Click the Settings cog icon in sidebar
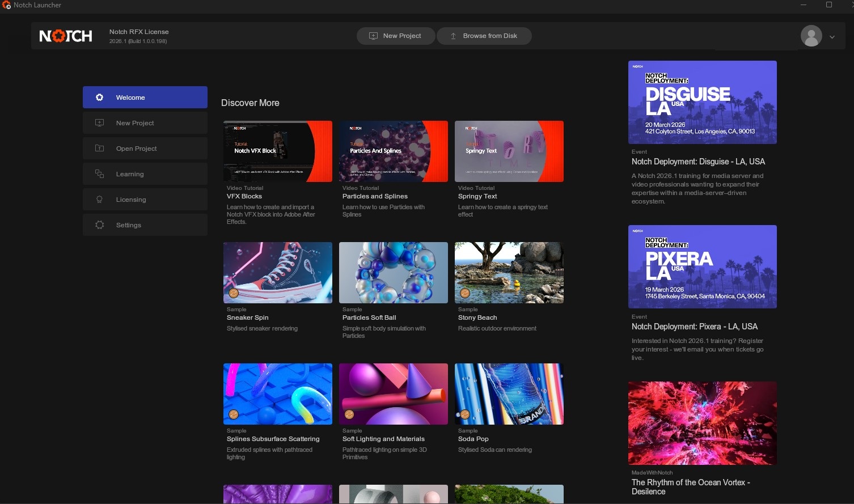This screenshot has height=504, width=854. pyautogui.click(x=100, y=225)
